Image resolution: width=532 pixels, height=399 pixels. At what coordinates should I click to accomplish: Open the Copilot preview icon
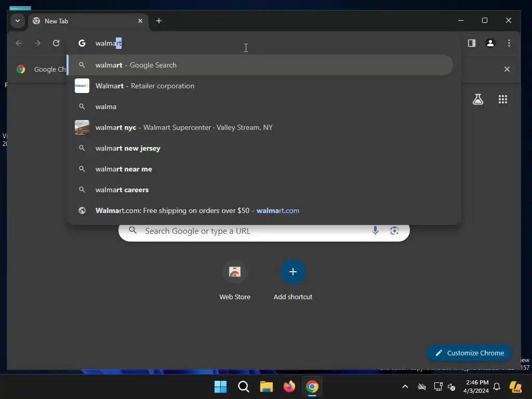point(516,387)
